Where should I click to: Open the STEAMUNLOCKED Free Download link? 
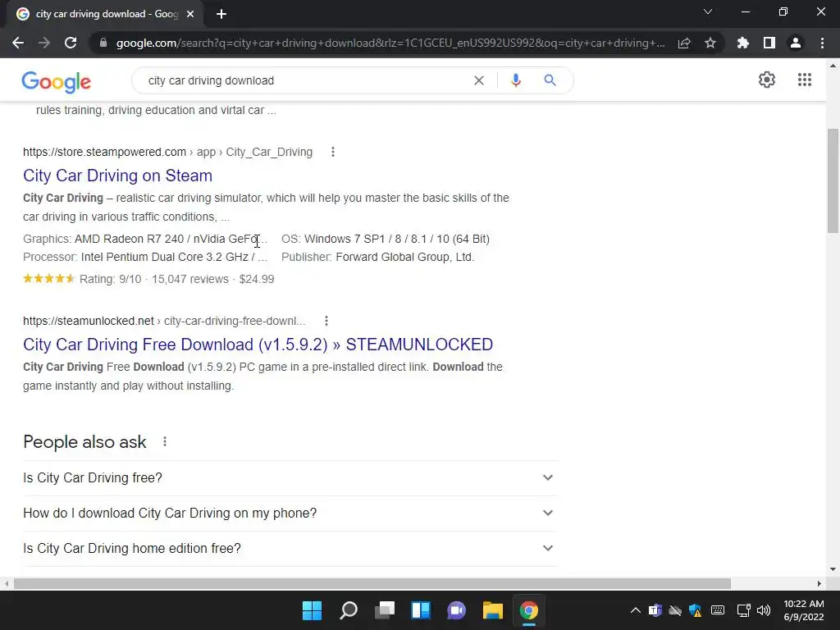[258, 345]
